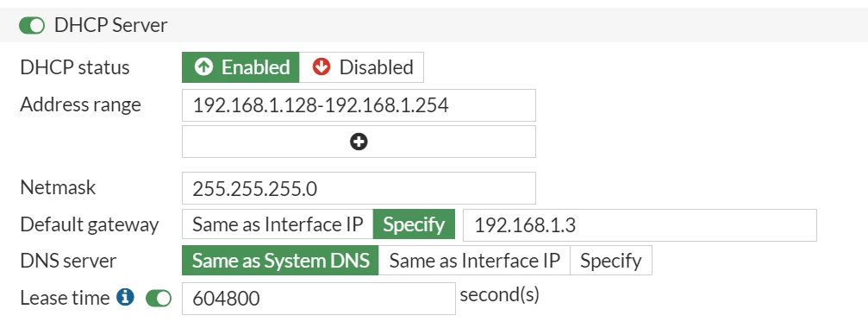Set DHCP status to Disabled

click(361, 67)
